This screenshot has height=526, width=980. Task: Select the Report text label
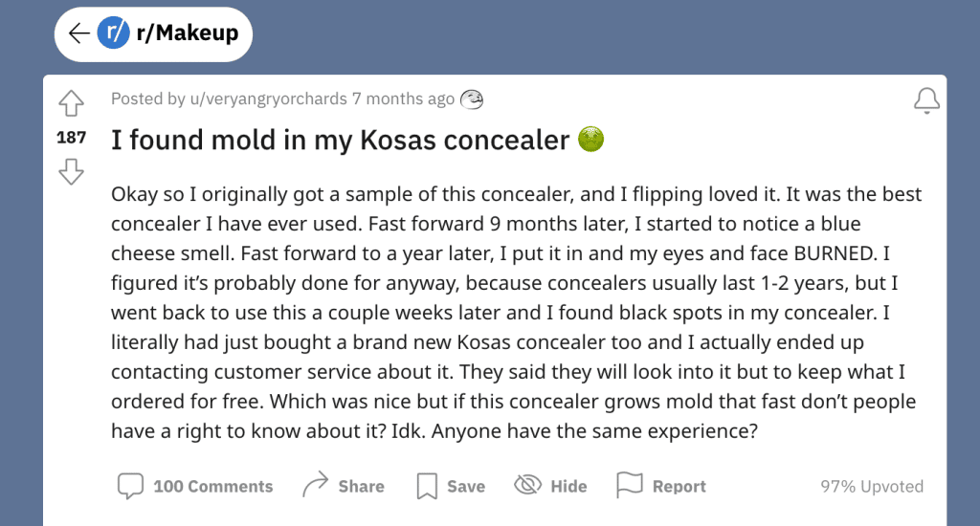point(679,486)
